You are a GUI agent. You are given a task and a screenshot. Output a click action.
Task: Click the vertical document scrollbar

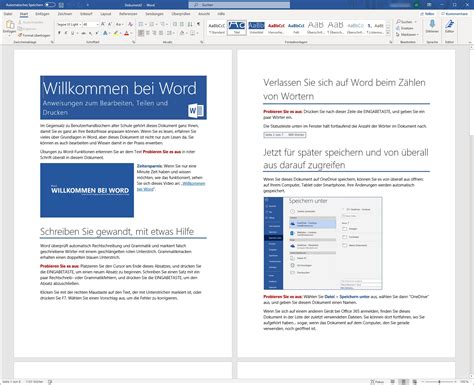click(471, 213)
